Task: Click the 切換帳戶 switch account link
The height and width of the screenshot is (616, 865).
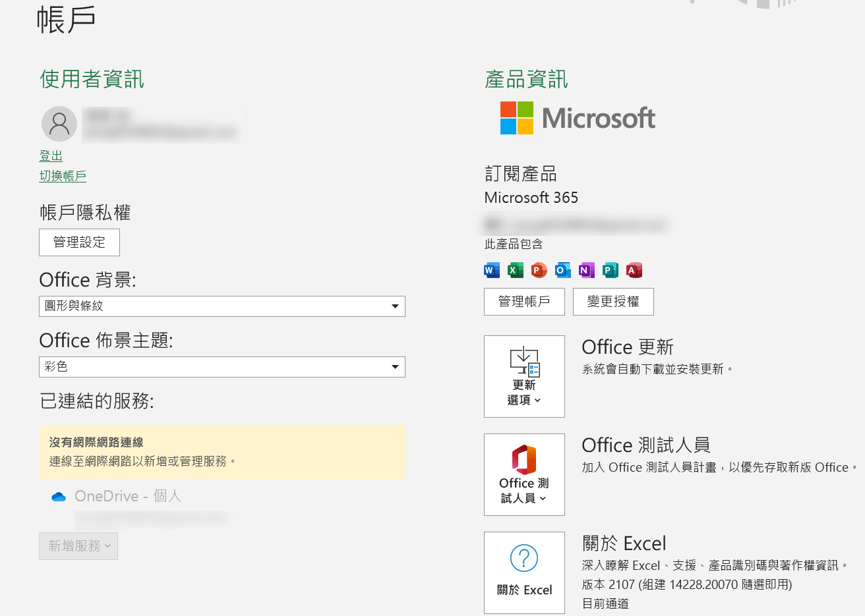Action: (63, 176)
